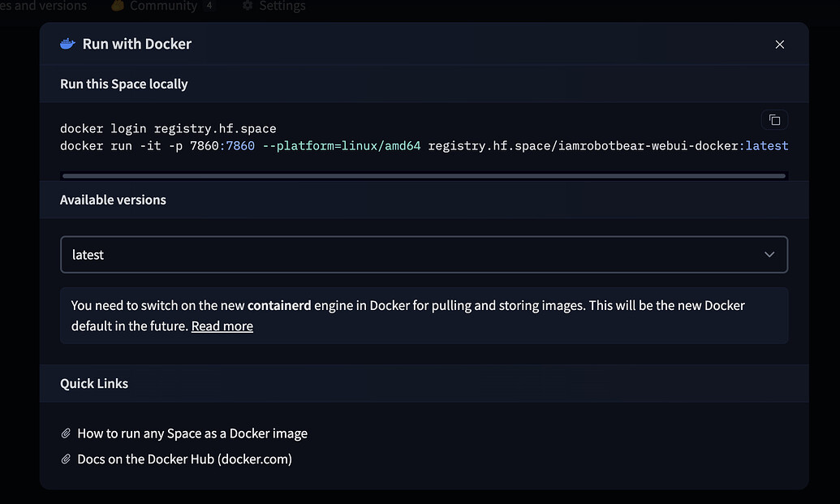This screenshot has height=504, width=840.
Task: Click the Settings gear icon
Action: [x=248, y=6]
